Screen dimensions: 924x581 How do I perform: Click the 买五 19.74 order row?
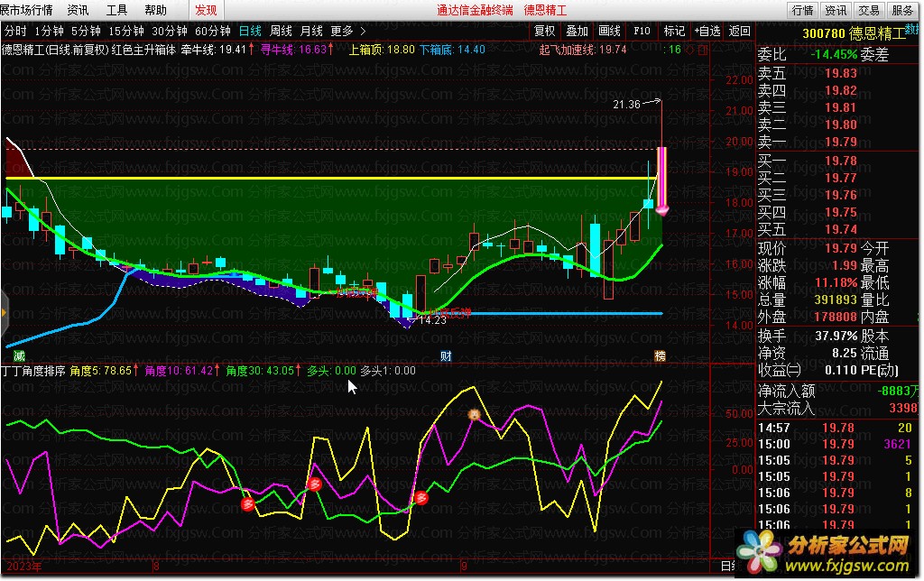pos(838,229)
